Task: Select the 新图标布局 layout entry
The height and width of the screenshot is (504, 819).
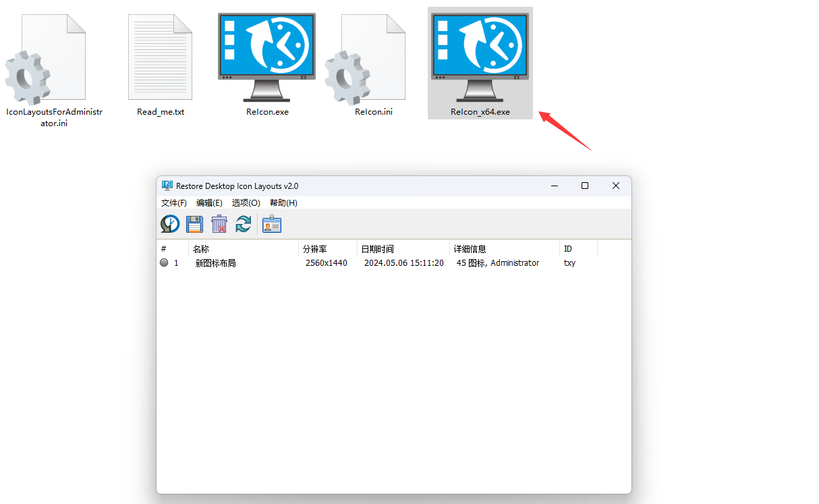Action: (215, 262)
